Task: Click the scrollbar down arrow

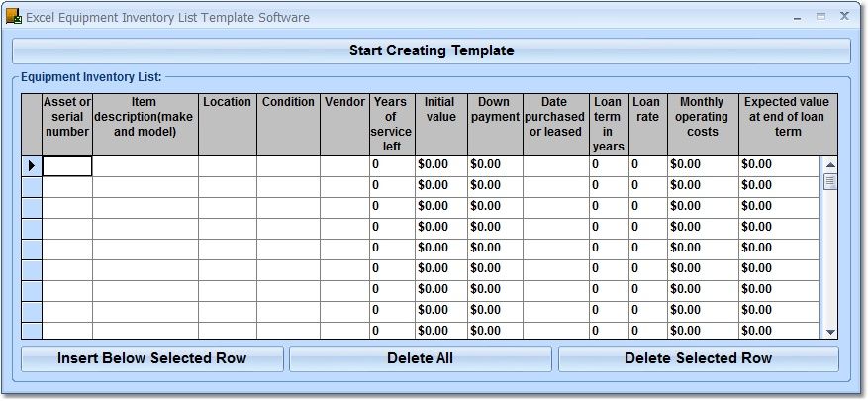Action: [x=830, y=332]
